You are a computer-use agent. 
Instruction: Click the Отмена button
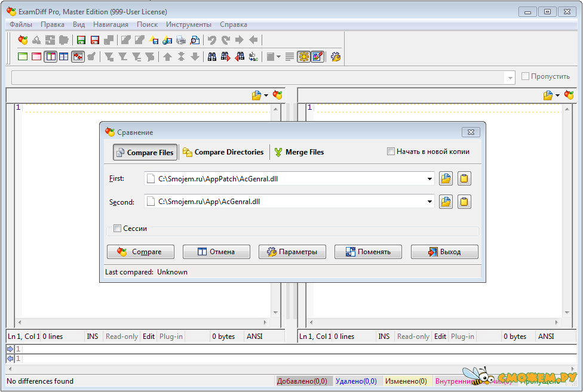point(216,252)
